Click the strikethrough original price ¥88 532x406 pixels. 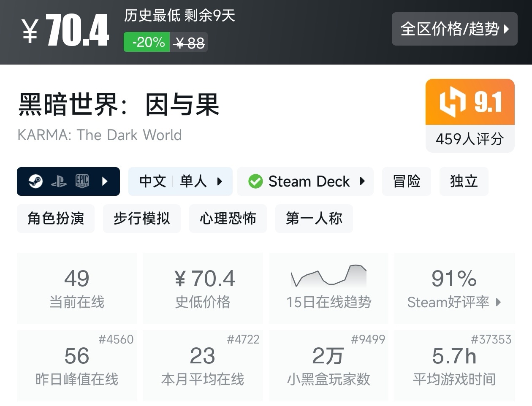(189, 42)
